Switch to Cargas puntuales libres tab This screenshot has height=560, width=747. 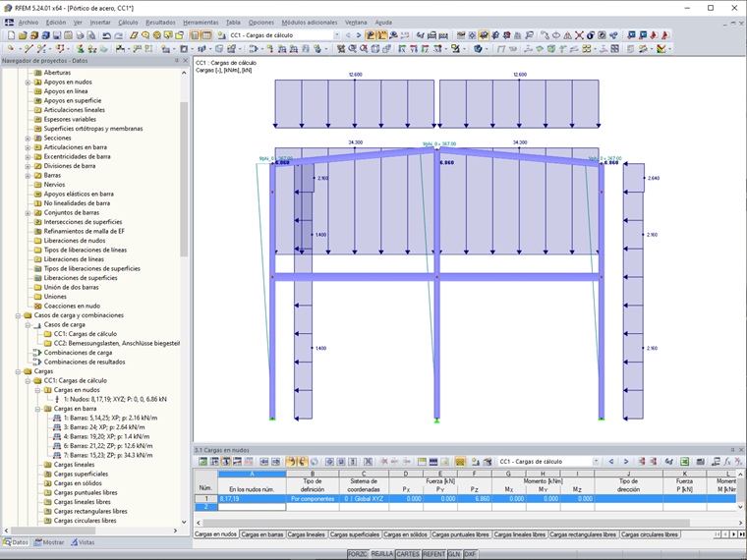point(460,534)
